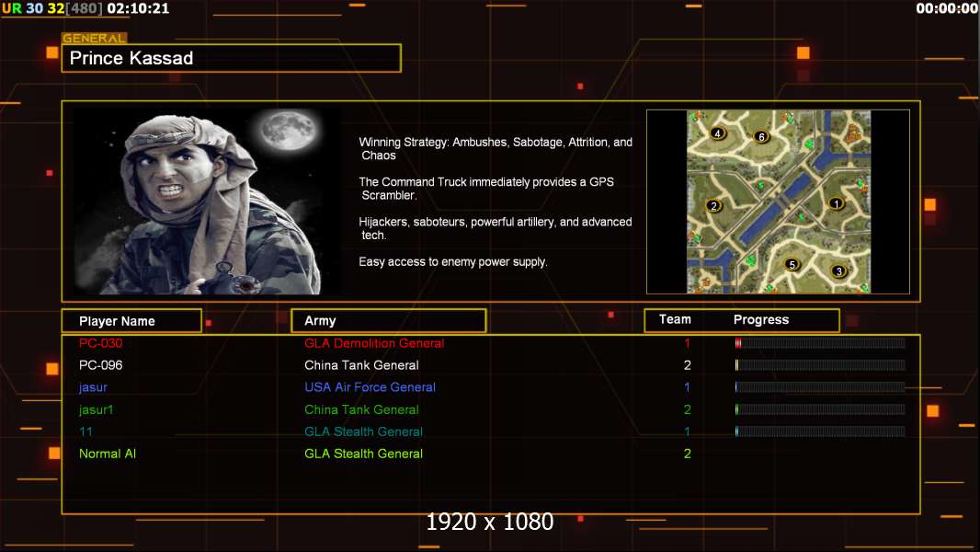Click the USA Air Force General entry

[370, 387]
